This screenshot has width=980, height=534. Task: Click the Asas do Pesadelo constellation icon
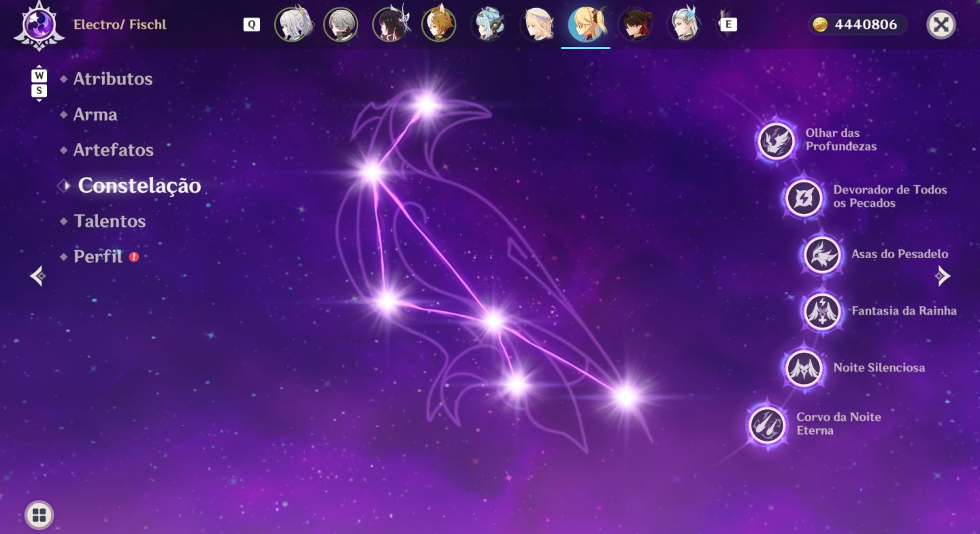pyautogui.click(x=822, y=255)
